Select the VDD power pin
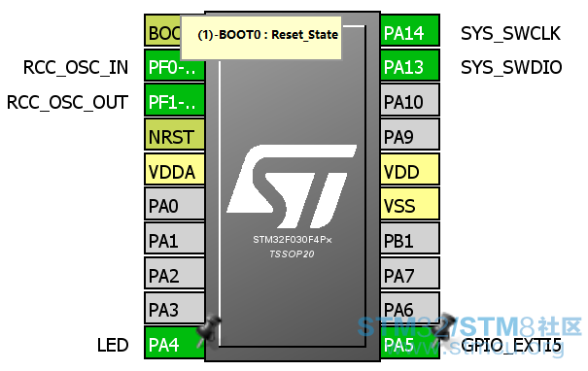Screen dimensions: 588x371 tap(410, 170)
